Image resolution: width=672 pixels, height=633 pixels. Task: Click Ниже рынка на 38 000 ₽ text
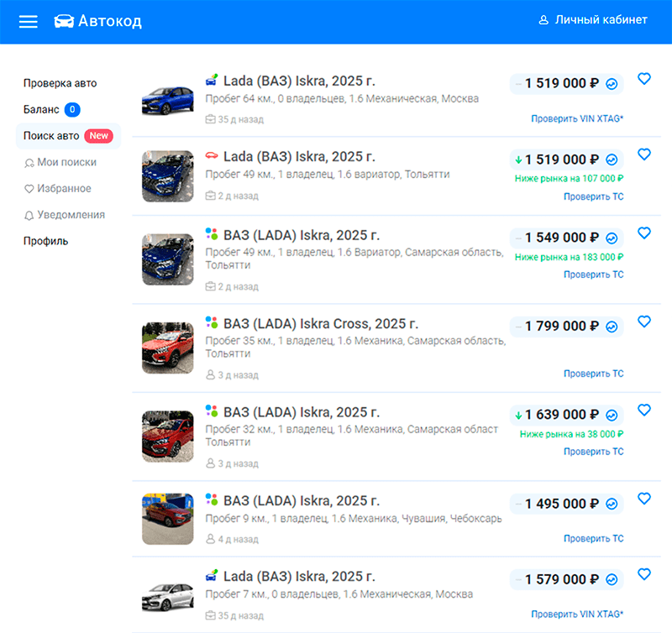pos(572,434)
